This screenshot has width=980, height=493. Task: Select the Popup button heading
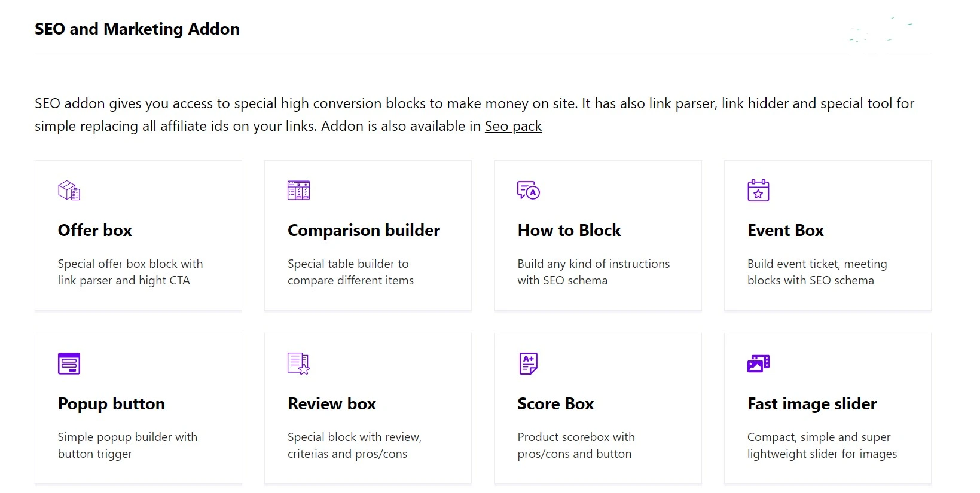point(111,404)
